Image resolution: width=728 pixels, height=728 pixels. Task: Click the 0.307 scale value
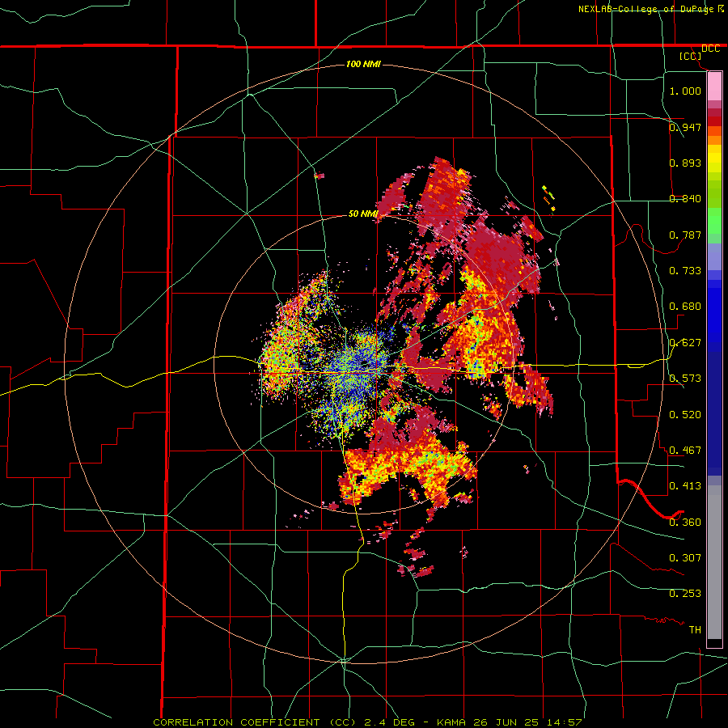(x=685, y=558)
